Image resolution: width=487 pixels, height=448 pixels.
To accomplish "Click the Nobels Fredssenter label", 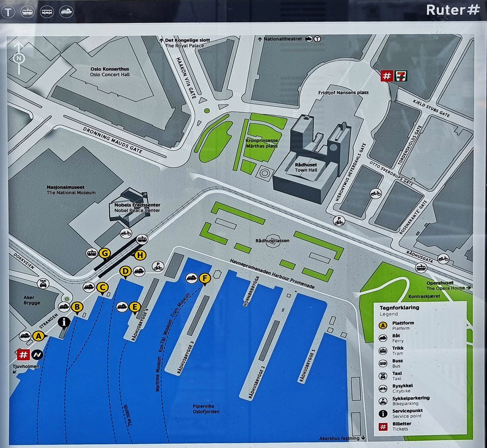I will 137,207.
